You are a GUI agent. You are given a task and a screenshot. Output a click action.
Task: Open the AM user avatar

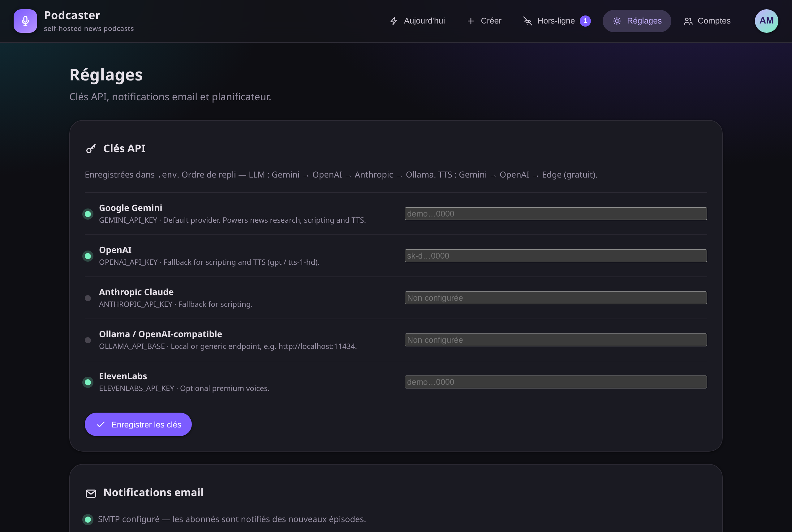pos(766,21)
